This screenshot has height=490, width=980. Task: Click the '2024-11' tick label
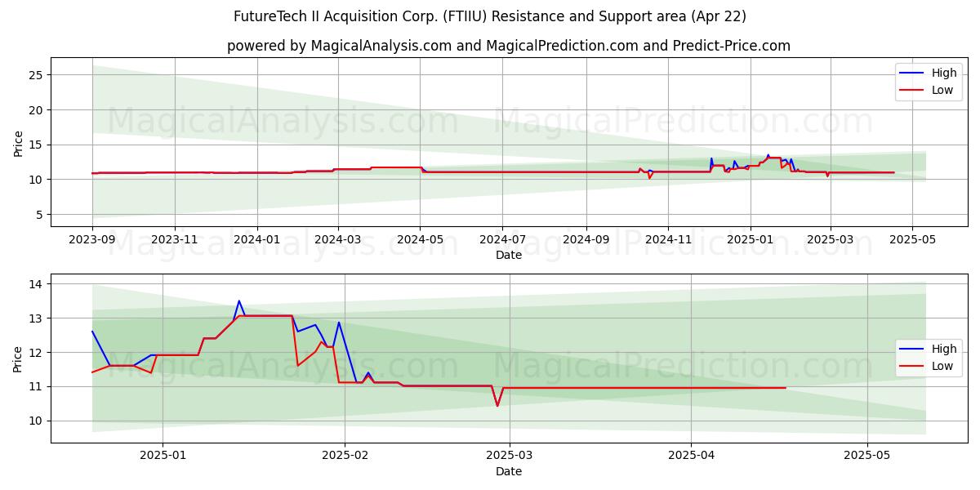668,240
